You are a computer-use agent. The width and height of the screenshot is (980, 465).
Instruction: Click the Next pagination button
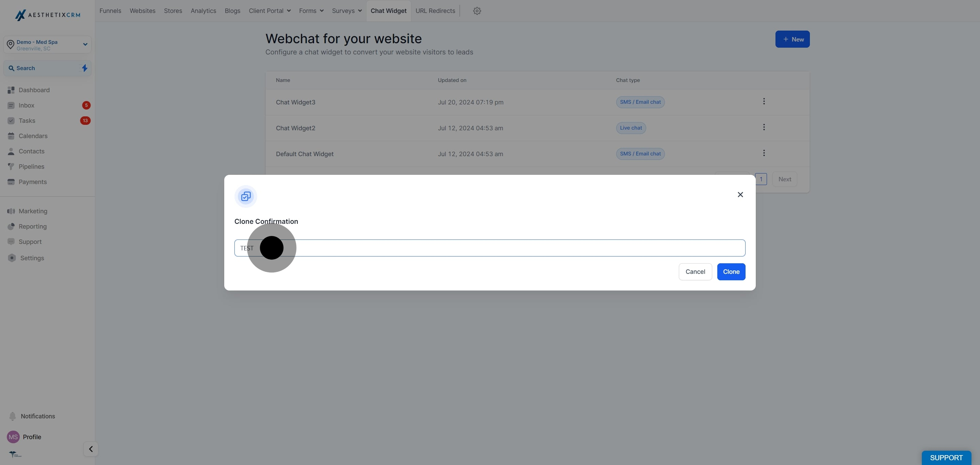coord(784,179)
